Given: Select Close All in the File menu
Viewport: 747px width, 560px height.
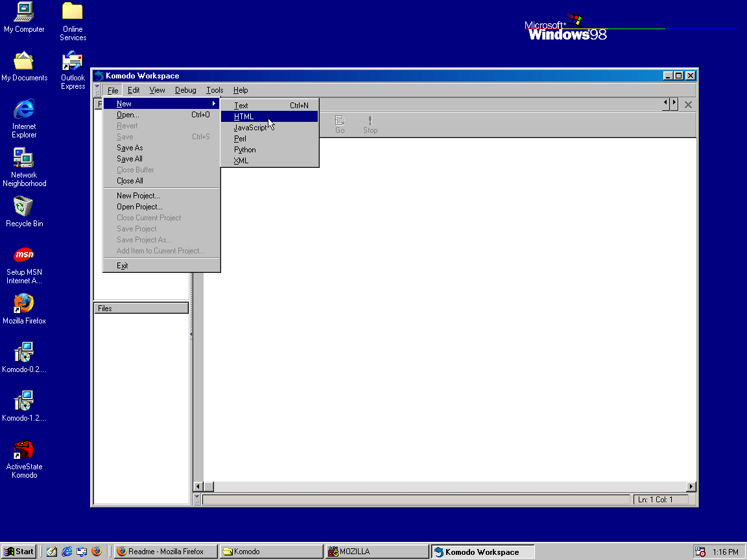Looking at the screenshot, I should click(x=161, y=180).
